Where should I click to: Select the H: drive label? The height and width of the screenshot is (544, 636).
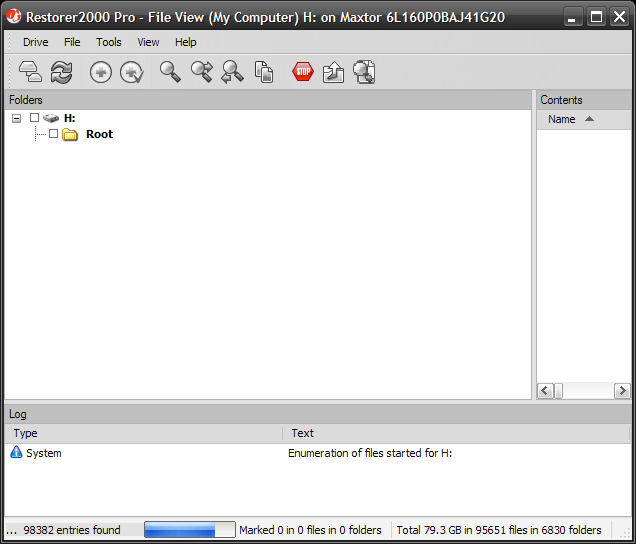pos(70,118)
